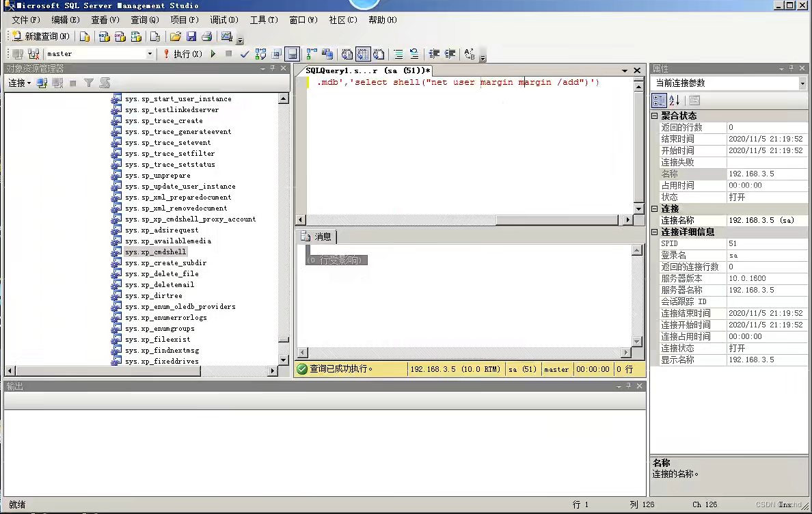
Task: Collapse the 聚合状态 section
Action: 655,116
